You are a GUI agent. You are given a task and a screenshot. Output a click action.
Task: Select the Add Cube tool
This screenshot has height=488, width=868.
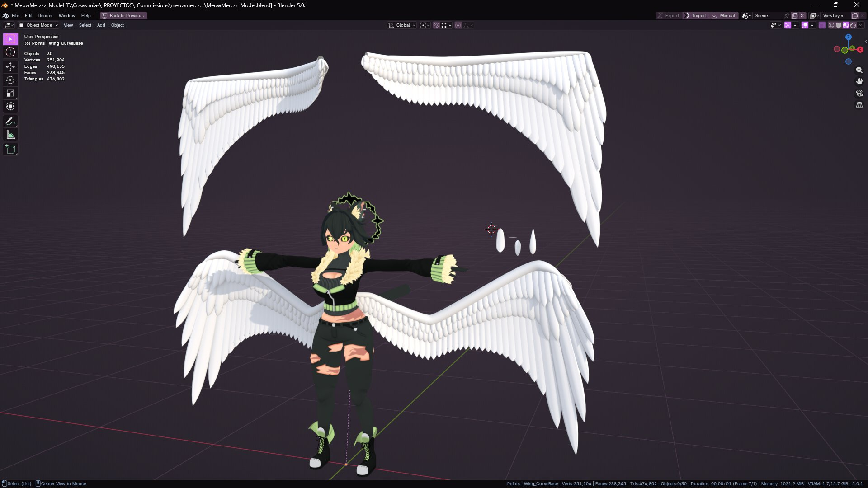[10, 150]
